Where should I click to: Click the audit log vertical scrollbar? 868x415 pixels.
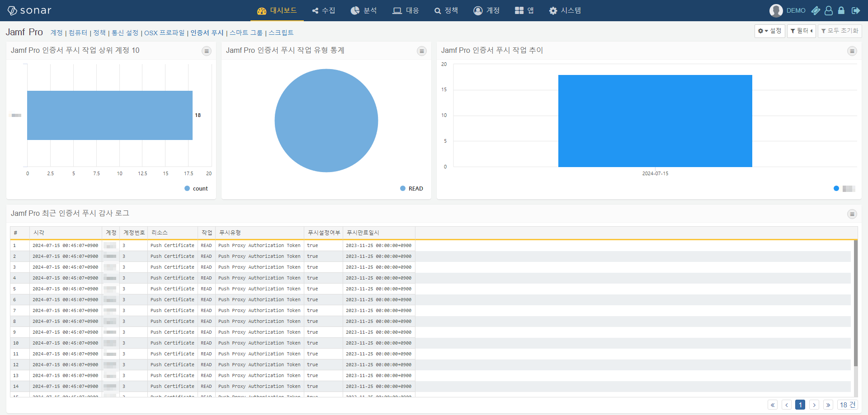(855, 303)
